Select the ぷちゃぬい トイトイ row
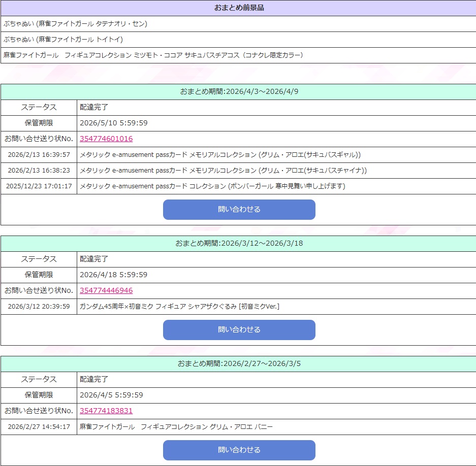The image size is (476, 466). point(63,39)
